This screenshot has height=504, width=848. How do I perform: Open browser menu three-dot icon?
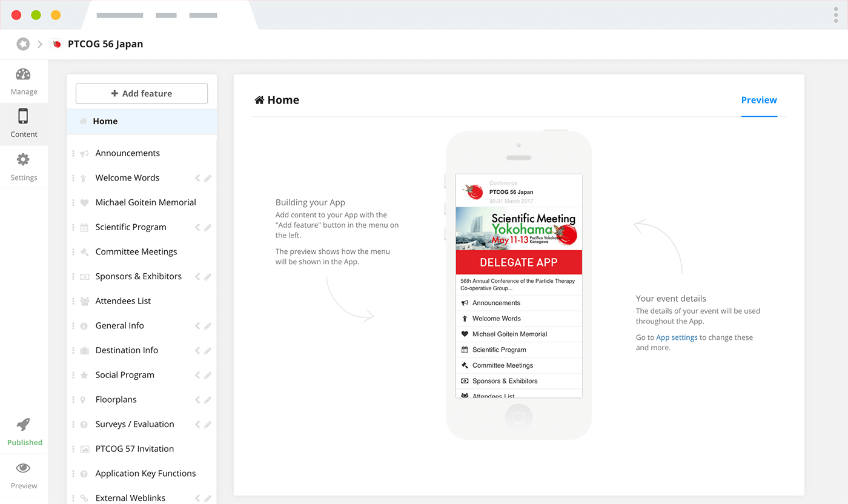click(x=836, y=15)
